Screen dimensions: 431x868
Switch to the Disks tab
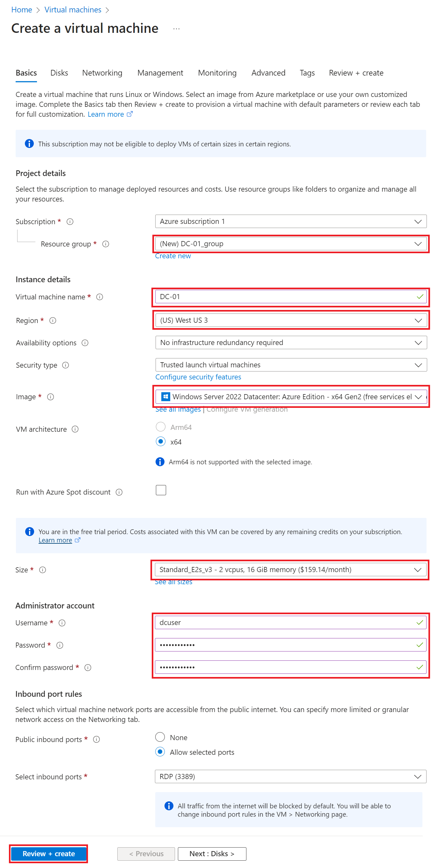[x=59, y=73]
